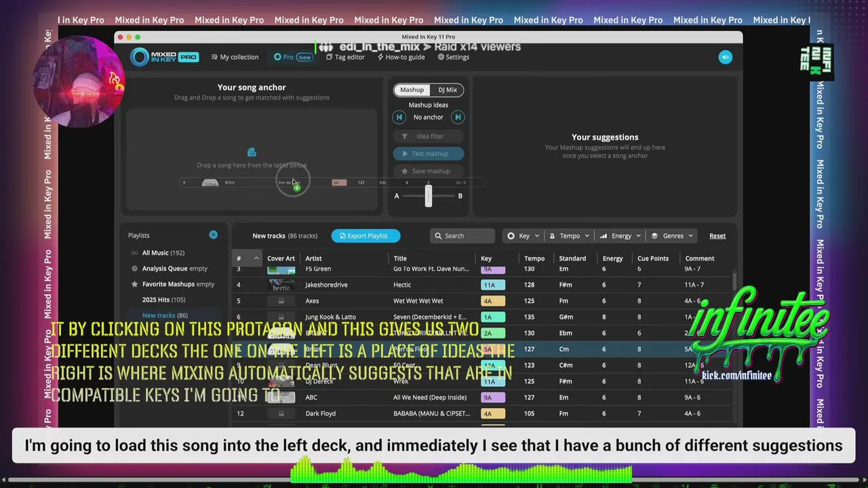Viewport: 868px width, 488px height.
Task: Click the A-B crossfader handle
Action: [x=428, y=196]
